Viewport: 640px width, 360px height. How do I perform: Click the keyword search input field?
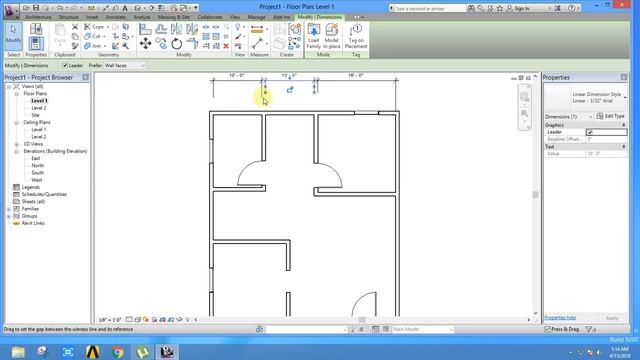click(430, 8)
